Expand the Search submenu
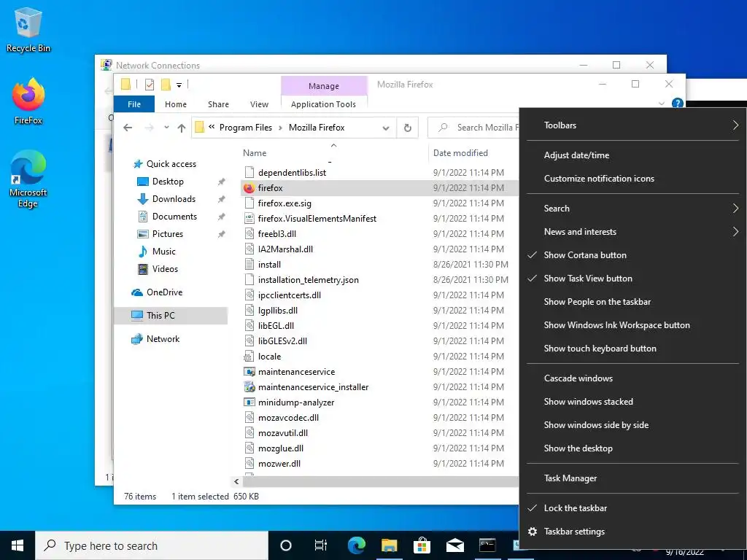 [632, 209]
